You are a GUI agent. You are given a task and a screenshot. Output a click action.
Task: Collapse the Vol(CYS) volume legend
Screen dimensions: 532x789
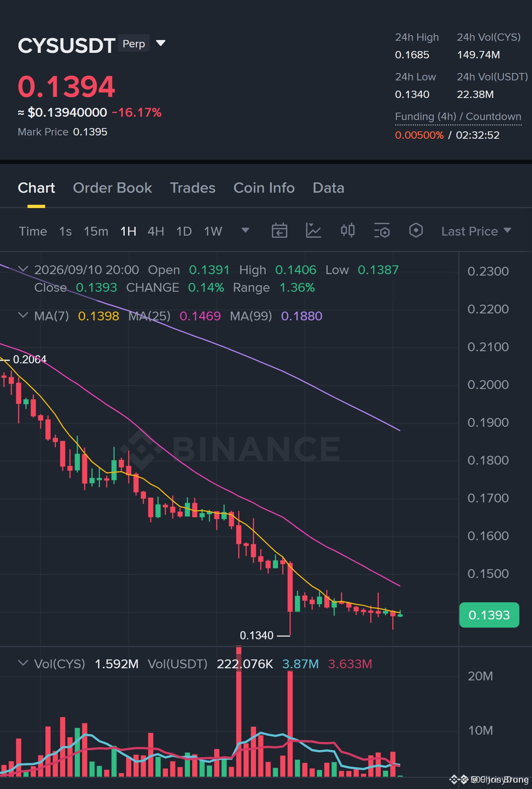pyautogui.click(x=23, y=663)
